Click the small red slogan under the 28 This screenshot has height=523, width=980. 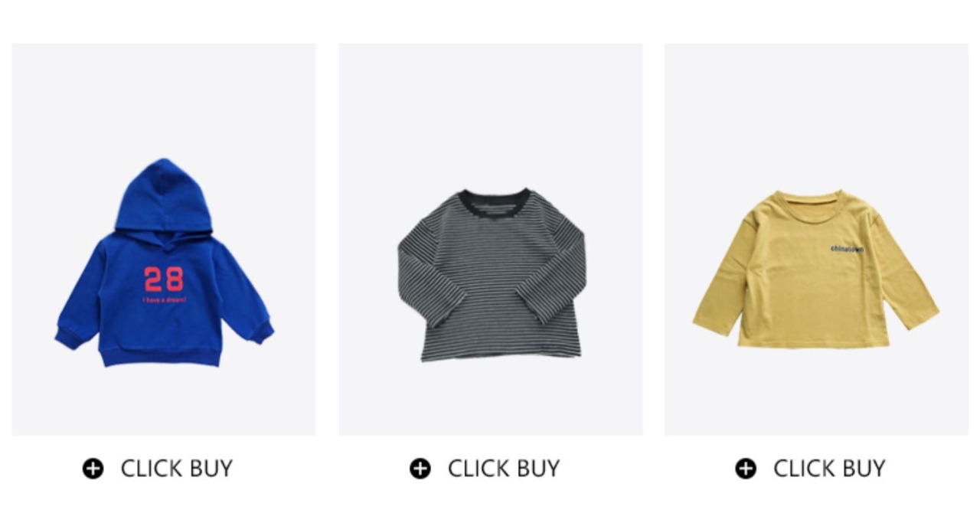164,299
